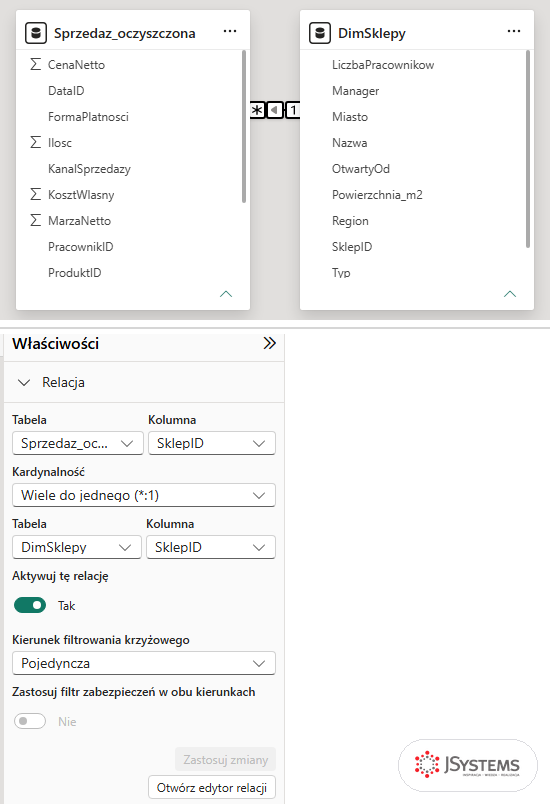Collapse the DimSklepy table card
Viewport: 550px width, 804px height.
(x=510, y=294)
